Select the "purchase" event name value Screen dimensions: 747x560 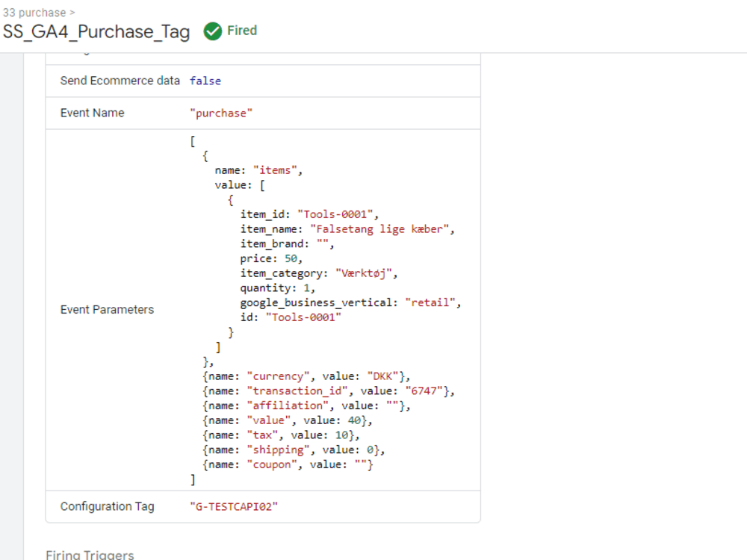(x=221, y=113)
